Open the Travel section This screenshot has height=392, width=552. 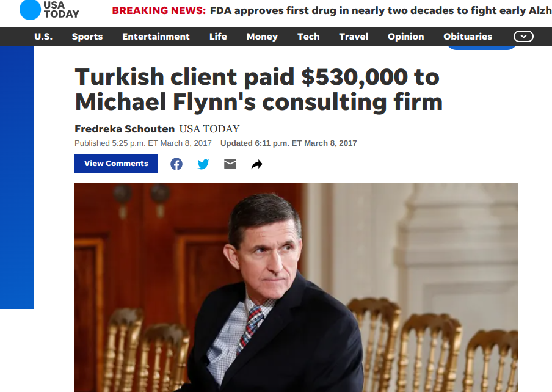click(354, 37)
